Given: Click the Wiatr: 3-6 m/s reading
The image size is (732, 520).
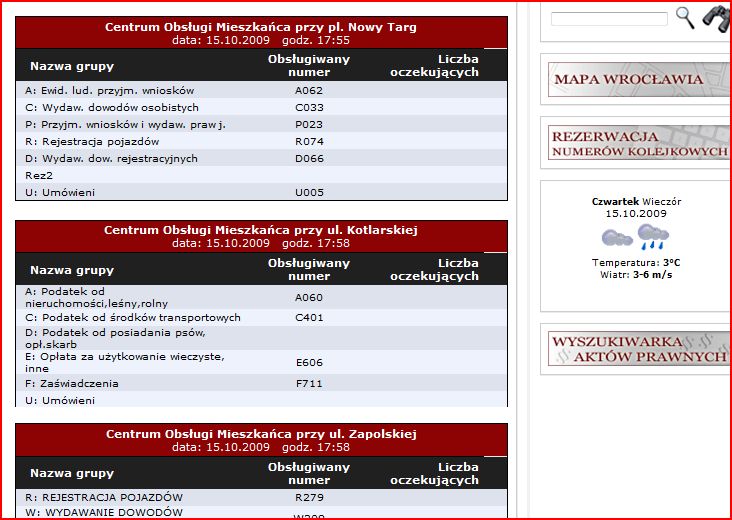Looking at the screenshot, I should (636, 274).
